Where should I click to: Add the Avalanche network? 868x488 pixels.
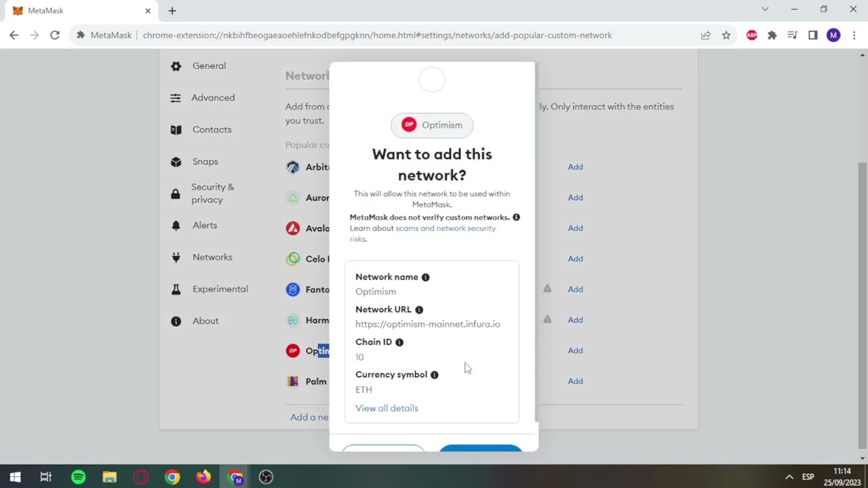(x=575, y=228)
